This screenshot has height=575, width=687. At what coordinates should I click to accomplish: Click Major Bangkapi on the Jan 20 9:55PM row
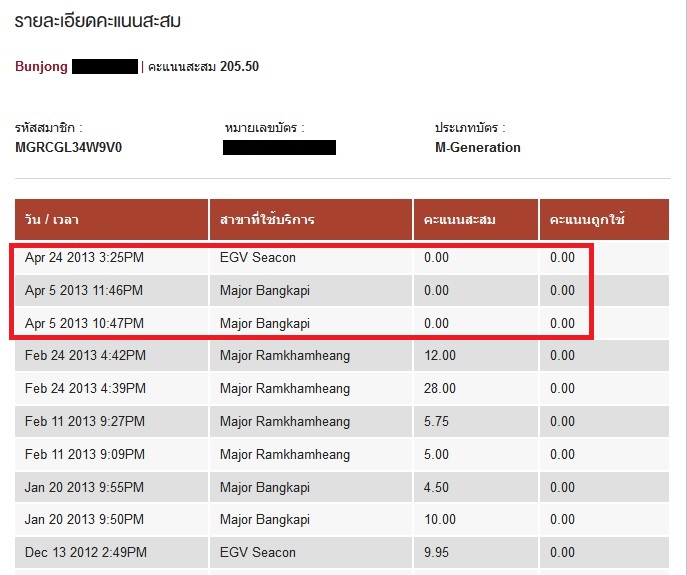click(x=265, y=487)
